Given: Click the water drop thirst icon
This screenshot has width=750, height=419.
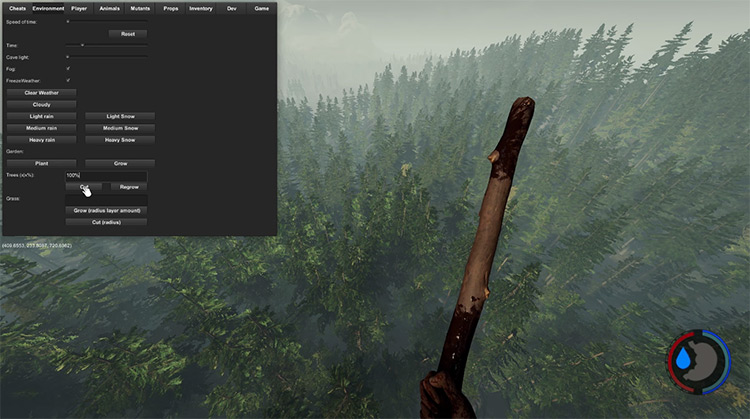Looking at the screenshot, I should [x=683, y=359].
